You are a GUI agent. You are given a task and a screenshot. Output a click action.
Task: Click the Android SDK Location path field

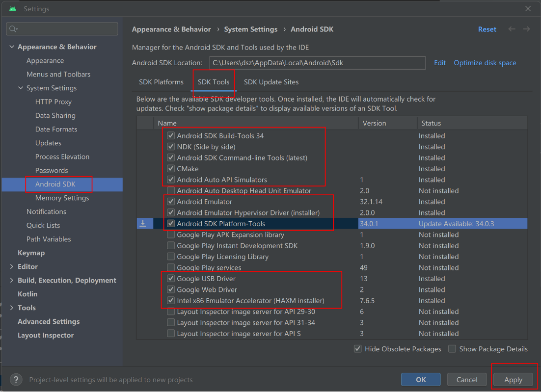318,63
